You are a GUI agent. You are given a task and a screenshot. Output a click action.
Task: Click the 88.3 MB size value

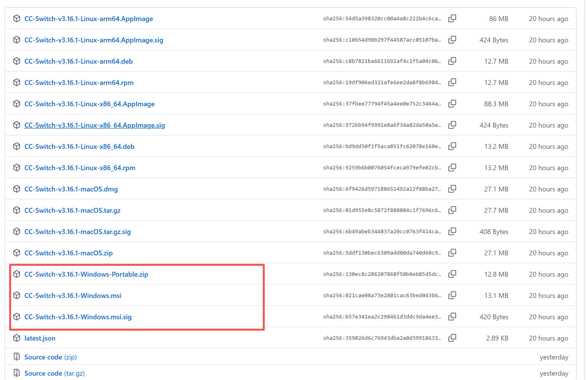(x=496, y=104)
